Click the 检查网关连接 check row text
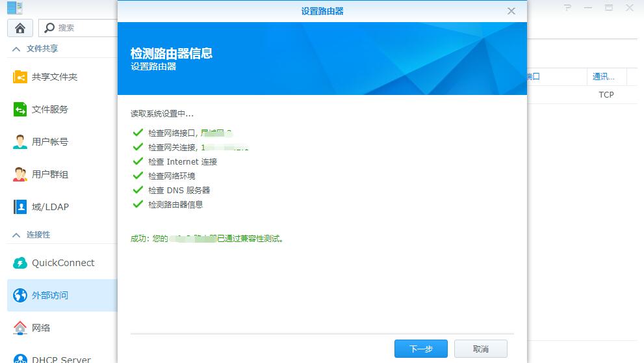644x363 pixels. pyautogui.click(x=198, y=147)
